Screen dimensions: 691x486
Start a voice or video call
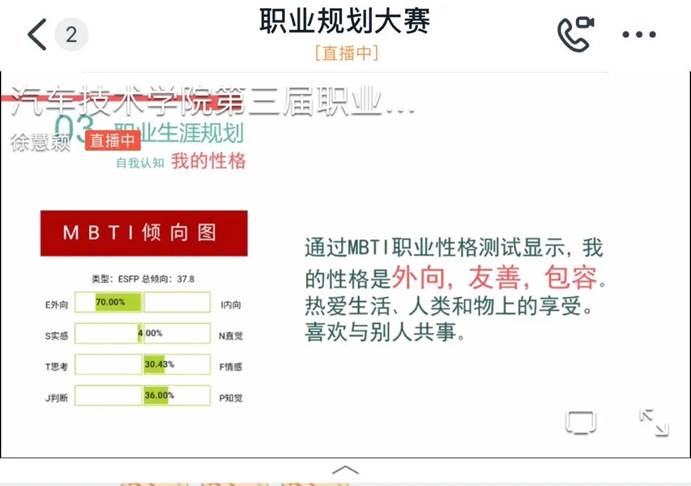click(575, 34)
